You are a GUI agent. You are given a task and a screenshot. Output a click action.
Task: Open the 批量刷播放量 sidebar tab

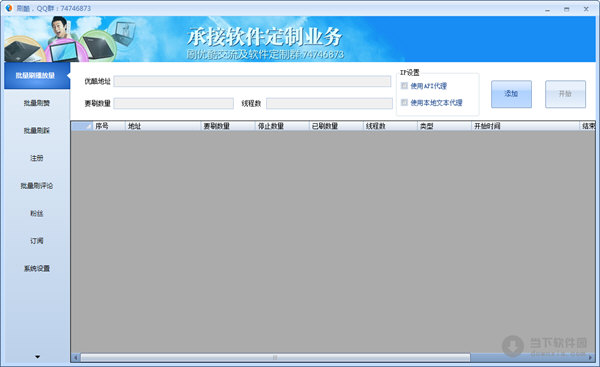coord(37,75)
